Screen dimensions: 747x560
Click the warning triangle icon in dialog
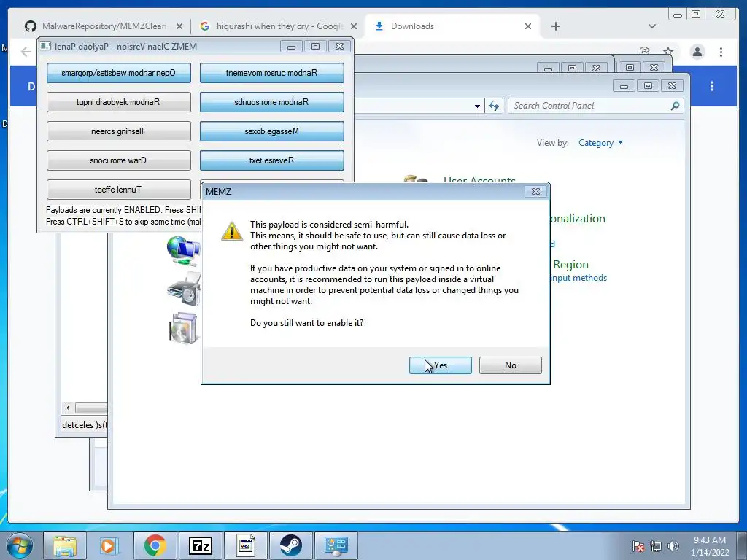pos(232,231)
